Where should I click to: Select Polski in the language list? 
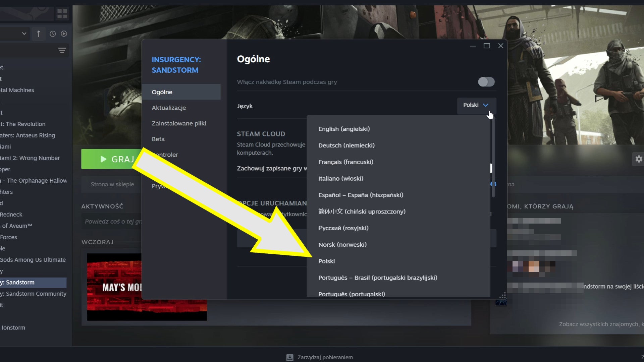pyautogui.click(x=326, y=261)
